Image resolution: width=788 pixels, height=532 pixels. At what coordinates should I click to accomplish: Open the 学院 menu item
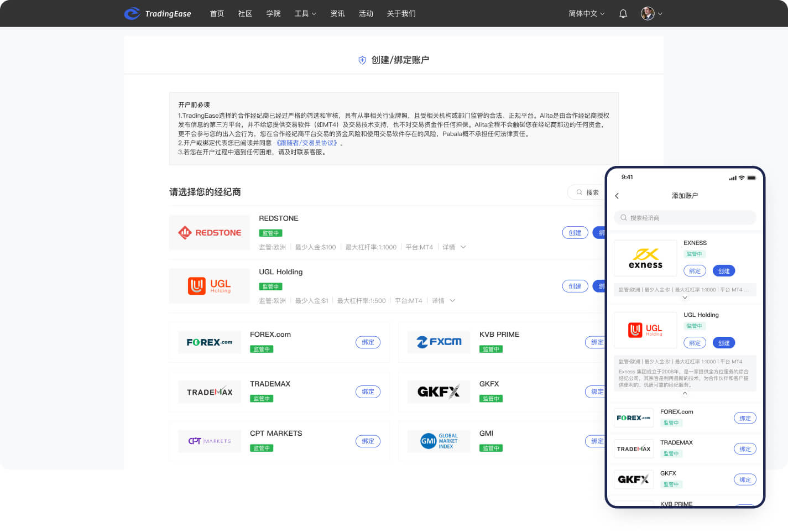coord(273,14)
